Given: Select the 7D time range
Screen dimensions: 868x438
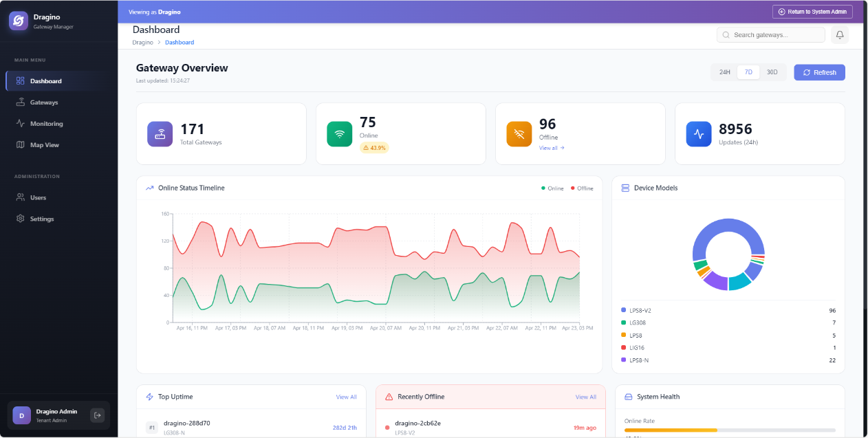Looking at the screenshot, I should (748, 72).
